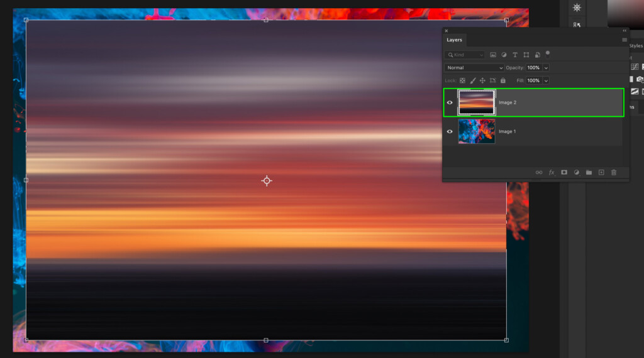Collapse Layers panel double-arrow

point(625,31)
